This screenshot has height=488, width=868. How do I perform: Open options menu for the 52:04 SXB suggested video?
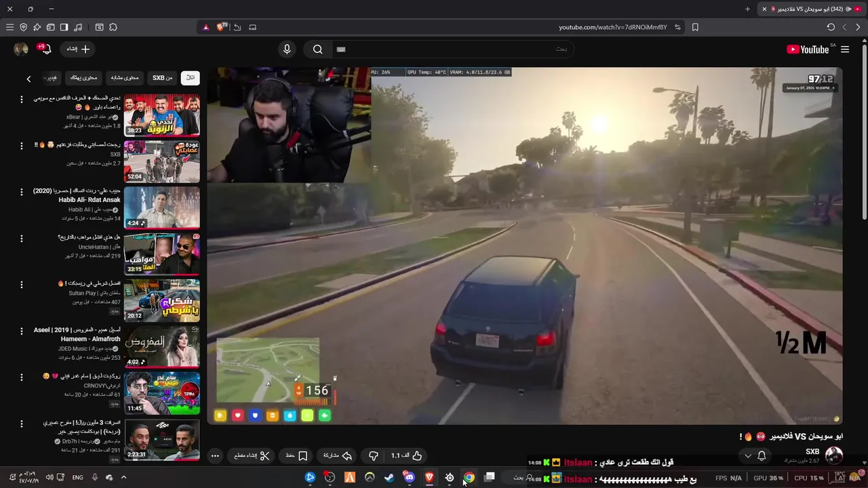(21, 146)
